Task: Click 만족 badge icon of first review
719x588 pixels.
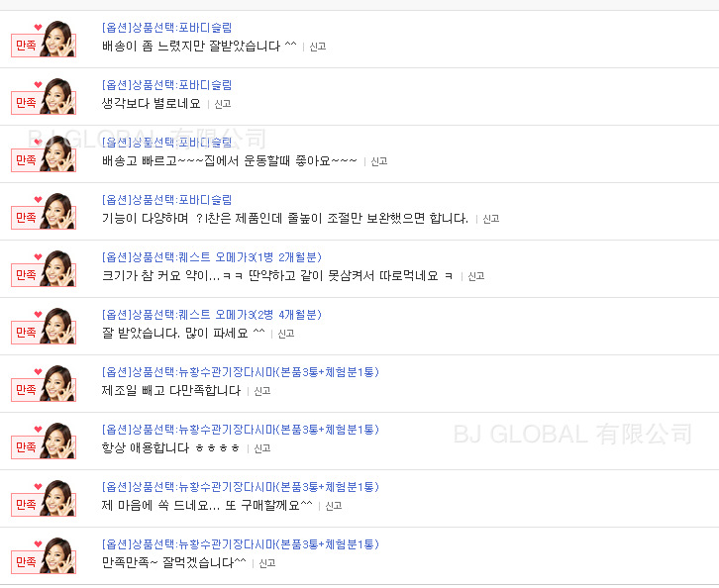Action: 44,39
